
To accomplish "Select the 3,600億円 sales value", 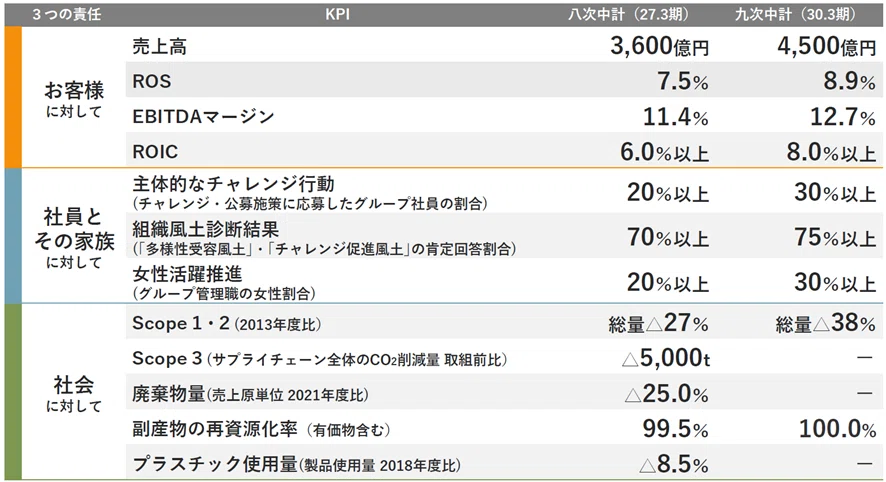I will tap(659, 46).
